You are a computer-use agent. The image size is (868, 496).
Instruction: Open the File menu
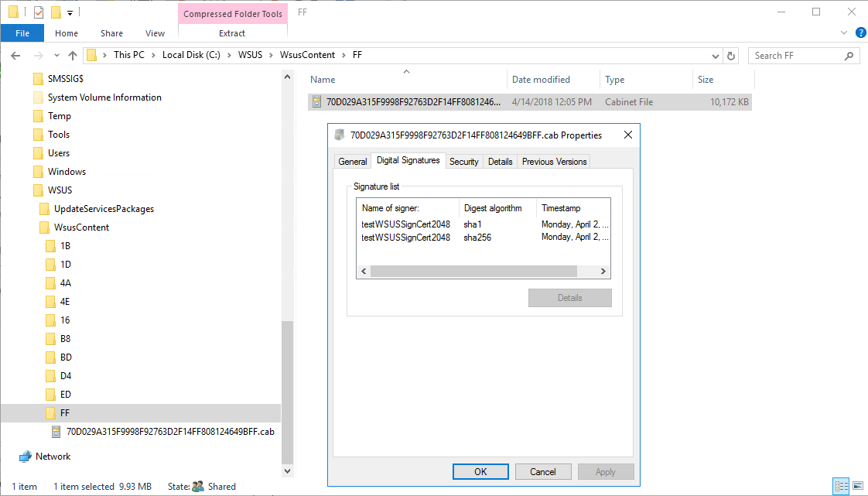[x=22, y=33]
